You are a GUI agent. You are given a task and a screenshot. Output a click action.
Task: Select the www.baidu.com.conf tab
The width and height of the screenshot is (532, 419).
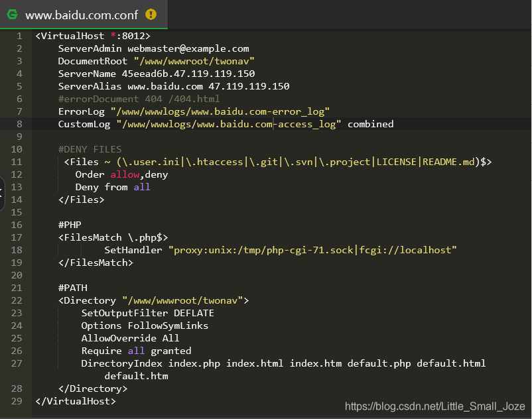tap(84, 15)
